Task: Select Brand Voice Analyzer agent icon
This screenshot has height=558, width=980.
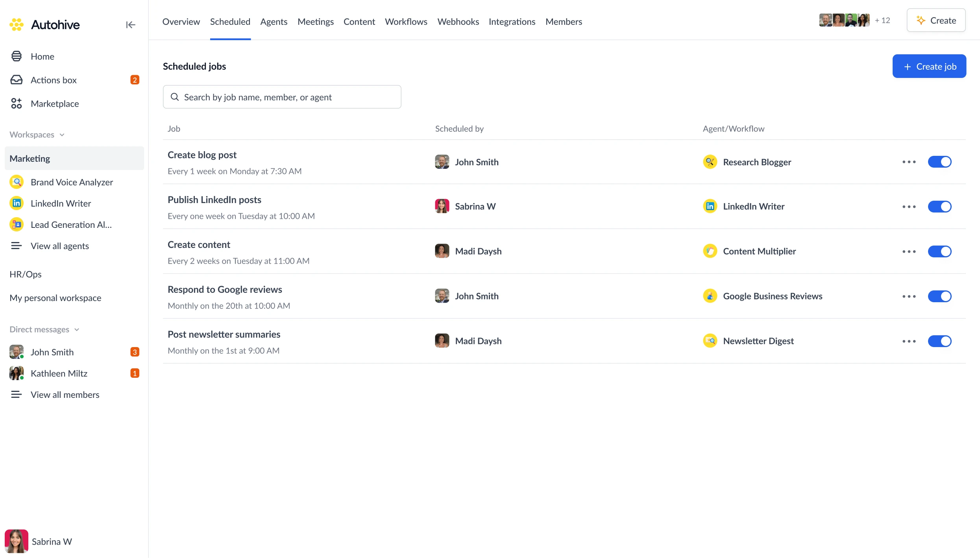Action: 17,182
